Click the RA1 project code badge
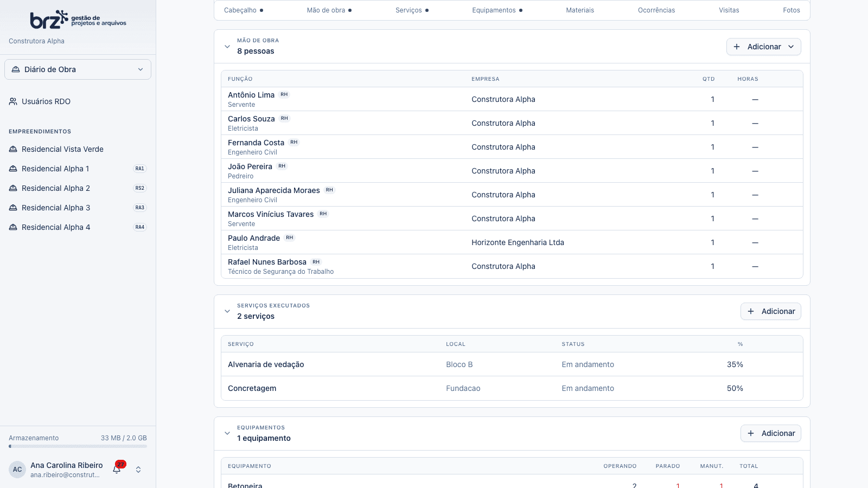The height and width of the screenshot is (488, 868). 140,169
